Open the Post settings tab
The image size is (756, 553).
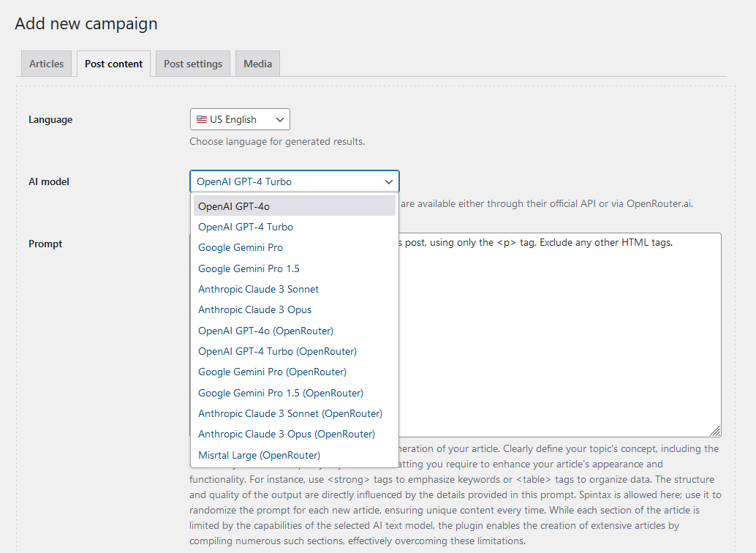pyautogui.click(x=193, y=64)
